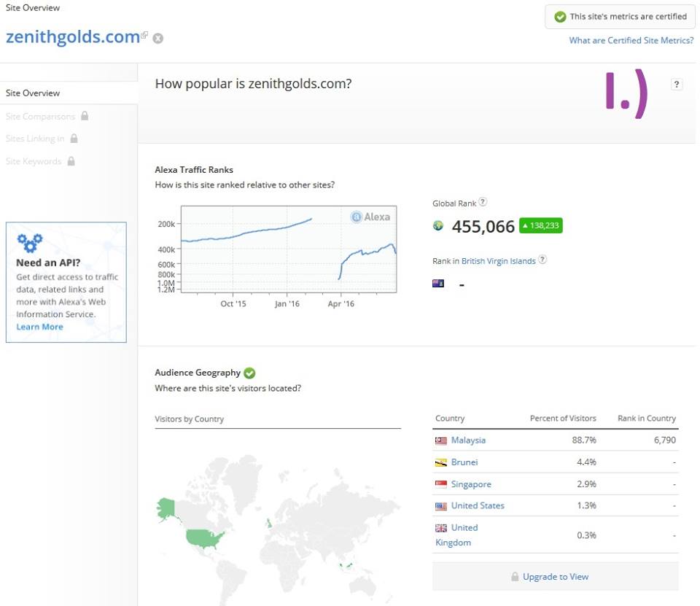The image size is (700, 606).
Task: Click Malaysia flag icon
Action: click(x=440, y=440)
